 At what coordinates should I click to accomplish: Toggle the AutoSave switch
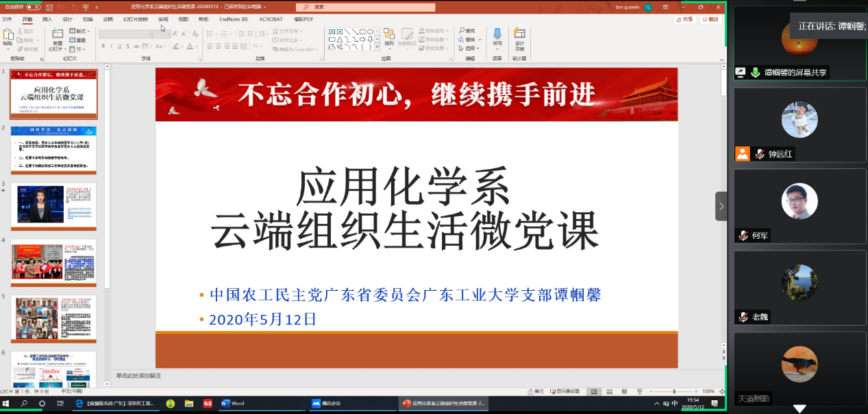pyautogui.click(x=32, y=7)
